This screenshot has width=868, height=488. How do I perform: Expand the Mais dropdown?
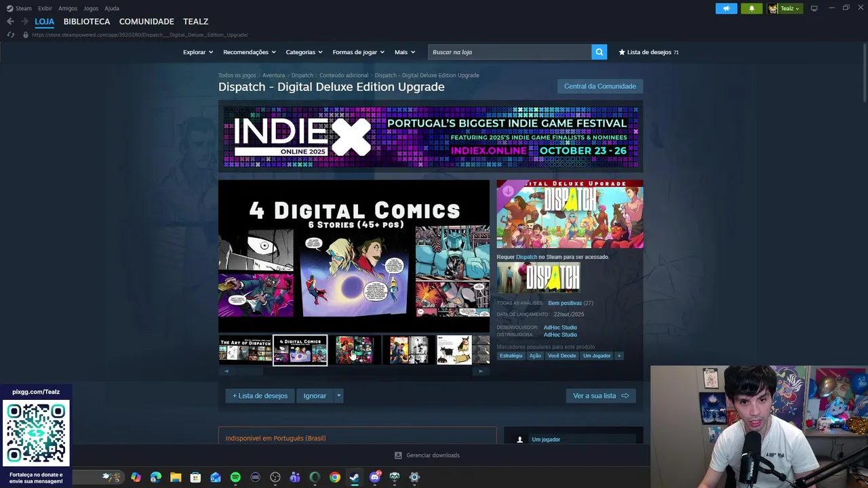[405, 52]
